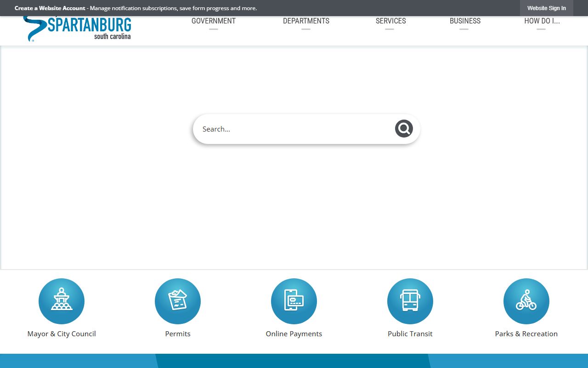Expand the Departments menu
588x368 pixels.
(x=306, y=21)
